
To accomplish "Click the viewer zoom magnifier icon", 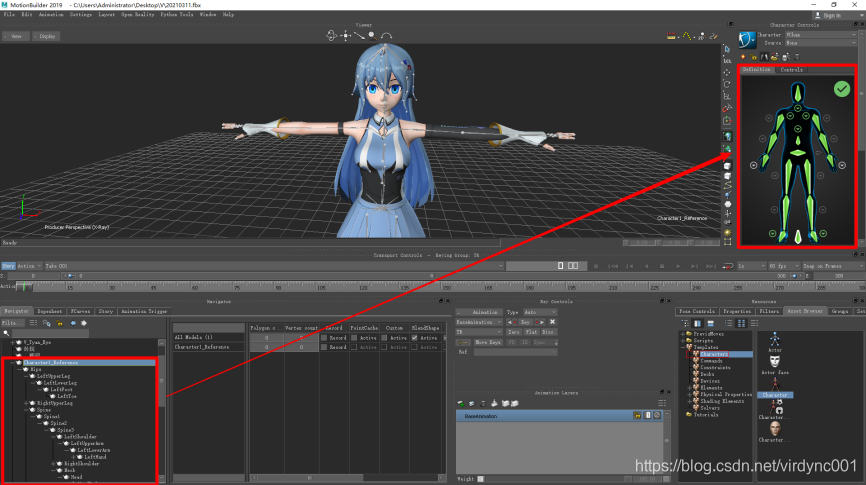I will (373, 36).
